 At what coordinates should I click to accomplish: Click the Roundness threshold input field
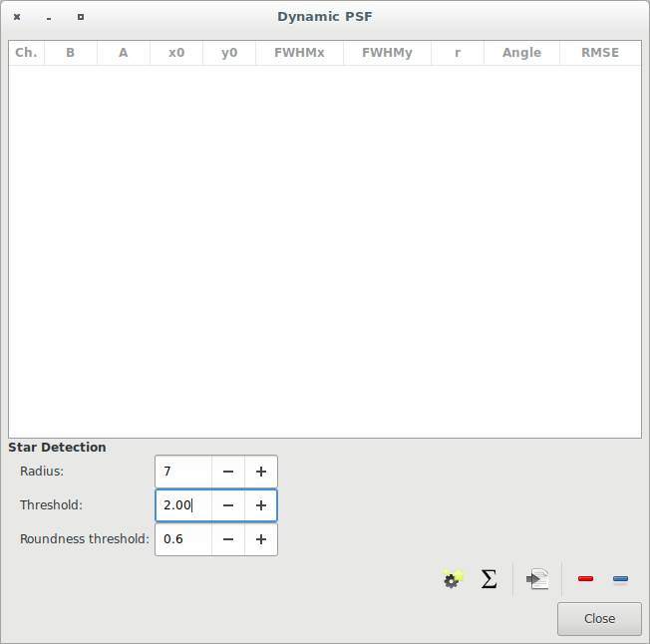[183, 539]
